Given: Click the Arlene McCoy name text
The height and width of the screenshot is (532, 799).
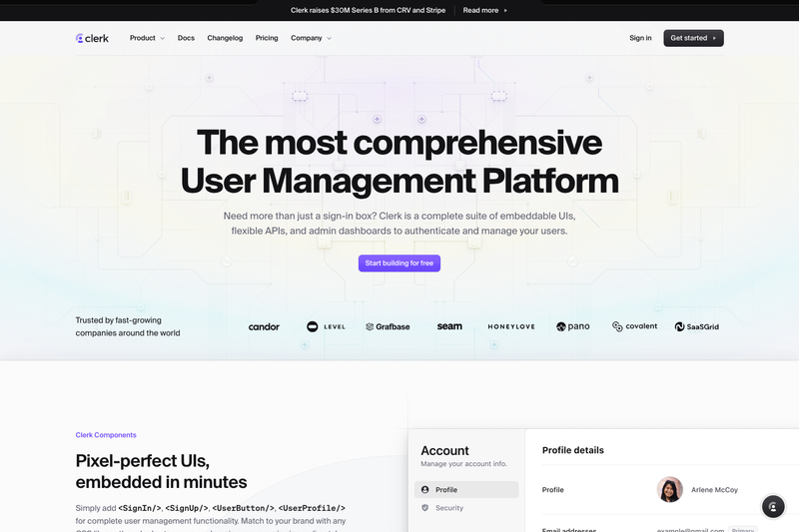Looking at the screenshot, I should coord(714,490).
